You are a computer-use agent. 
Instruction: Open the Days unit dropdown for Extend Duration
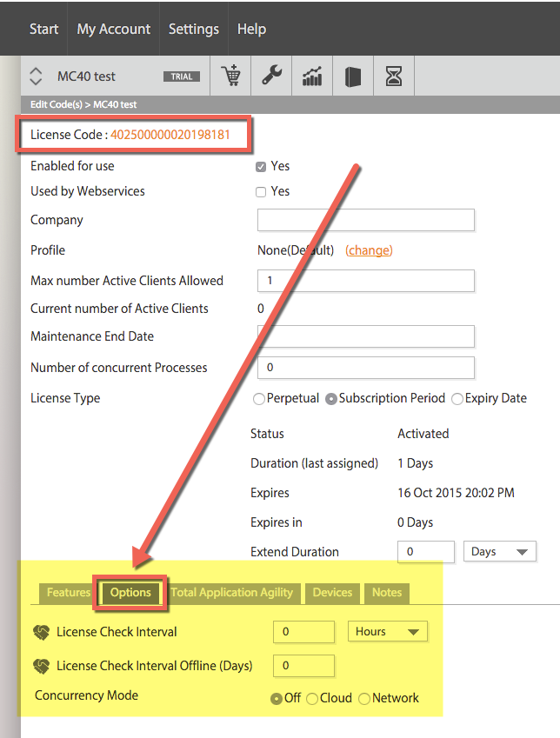[x=500, y=552]
